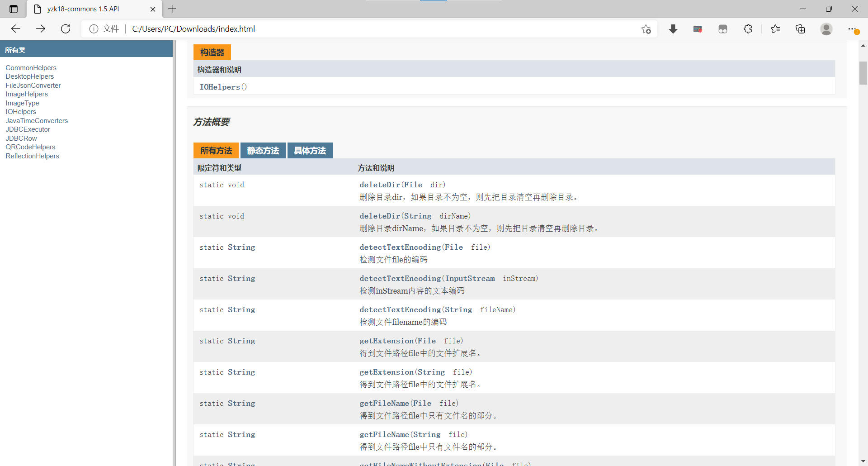This screenshot has height=466, width=868.
Task: Click the Back navigation arrow
Action: coord(16,29)
